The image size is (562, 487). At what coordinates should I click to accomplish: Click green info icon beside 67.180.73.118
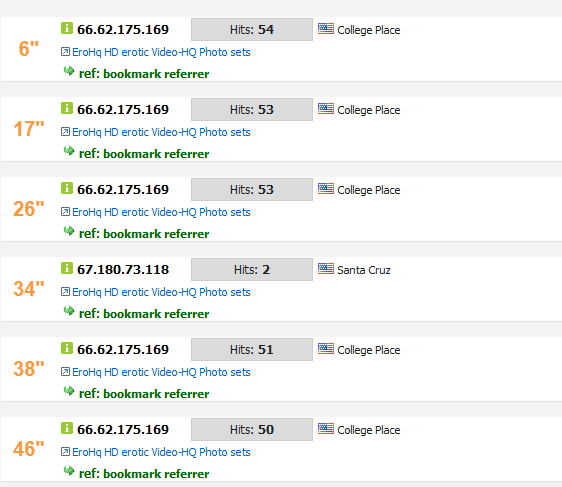67,268
